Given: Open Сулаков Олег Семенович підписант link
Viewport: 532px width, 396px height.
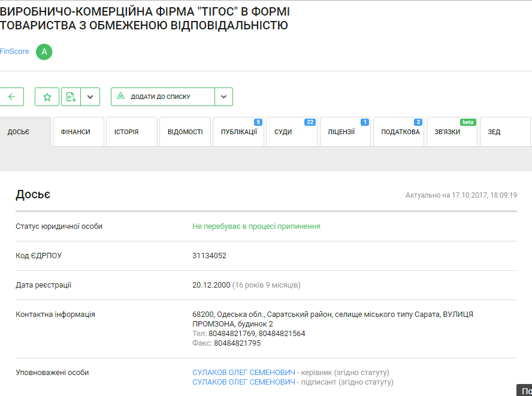Looking at the screenshot, I should (x=244, y=382).
